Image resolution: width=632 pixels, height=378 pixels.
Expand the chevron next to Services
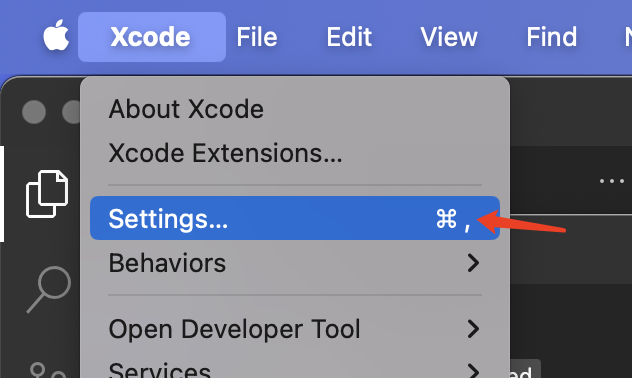pyautogui.click(x=473, y=371)
